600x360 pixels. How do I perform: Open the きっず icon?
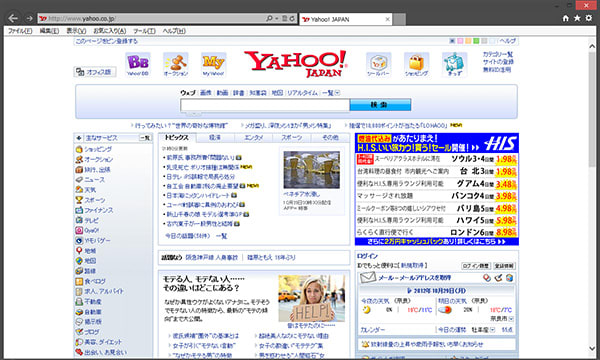(x=454, y=64)
